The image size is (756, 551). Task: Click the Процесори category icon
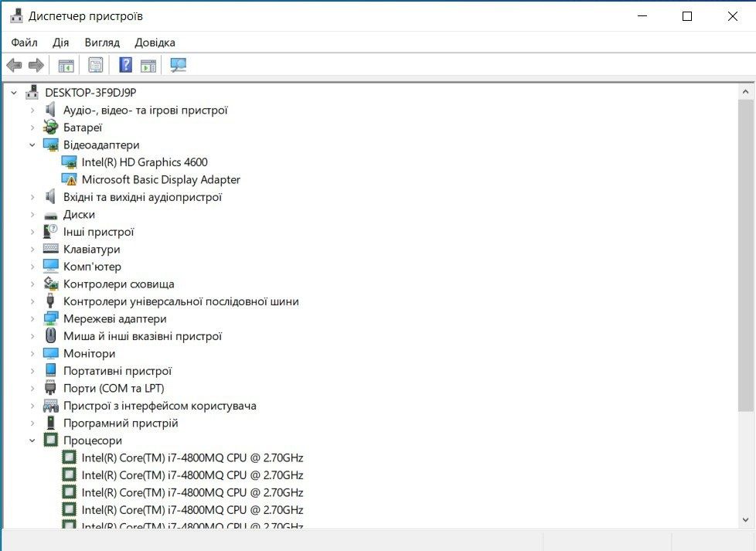50,440
